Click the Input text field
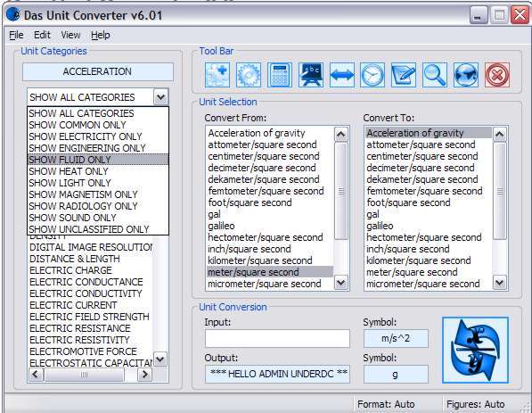532x413 pixels. pos(277,338)
